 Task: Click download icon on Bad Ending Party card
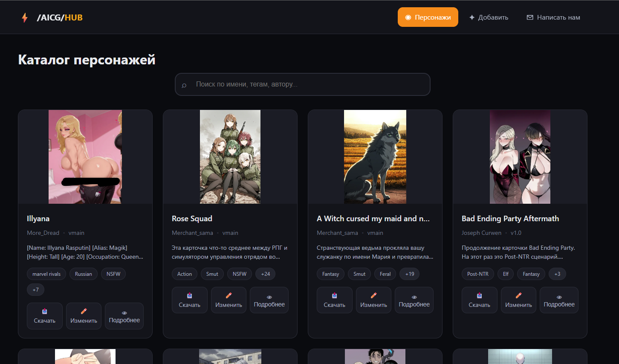(x=480, y=296)
